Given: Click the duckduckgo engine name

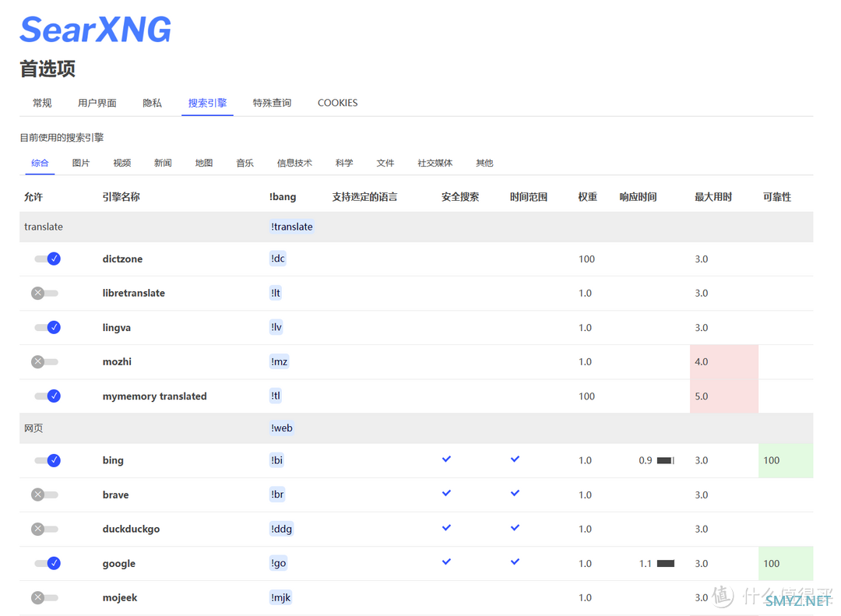Looking at the screenshot, I should pyautogui.click(x=132, y=529).
